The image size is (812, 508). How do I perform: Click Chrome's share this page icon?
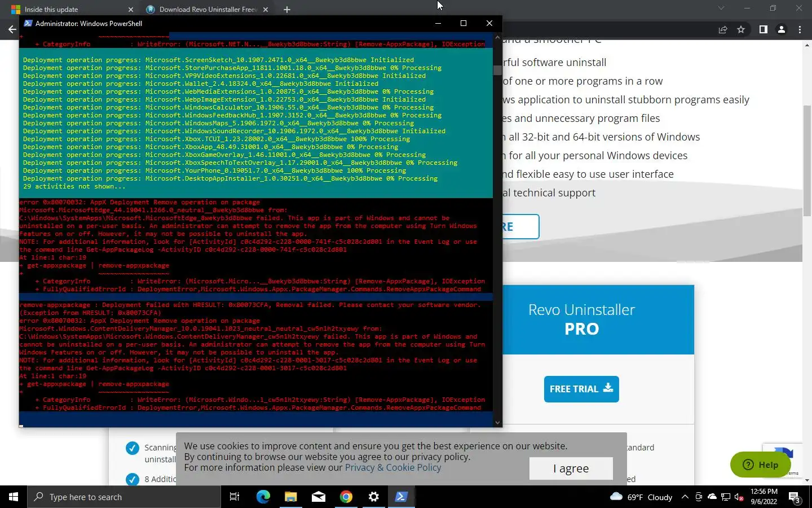click(722, 29)
